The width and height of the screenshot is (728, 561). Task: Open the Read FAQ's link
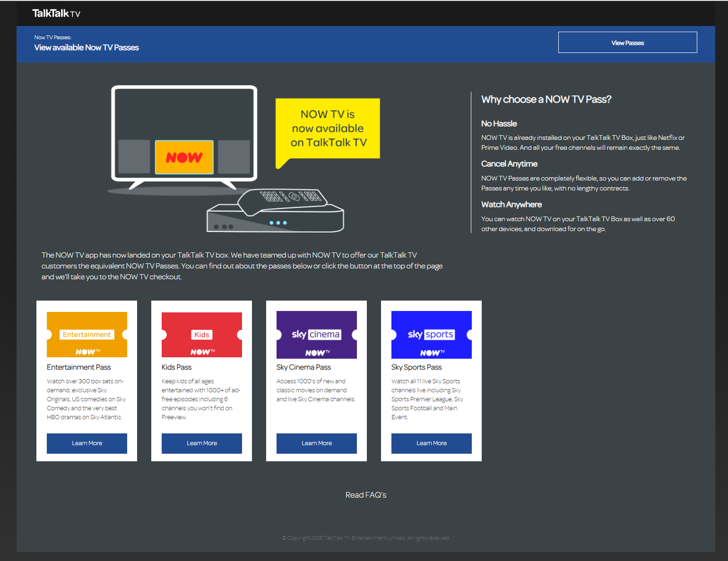[x=366, y=495]
